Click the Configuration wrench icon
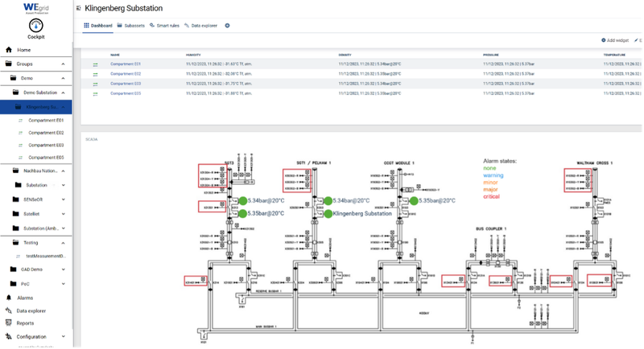Viewport: 644px width, 349px height. pos(8,336)
